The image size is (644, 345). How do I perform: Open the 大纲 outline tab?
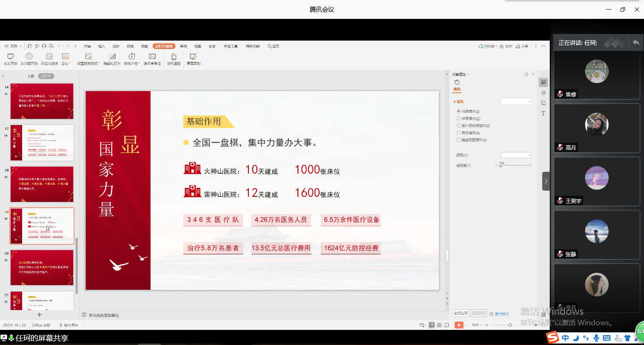pyautogui.click(x=31, y=76)
